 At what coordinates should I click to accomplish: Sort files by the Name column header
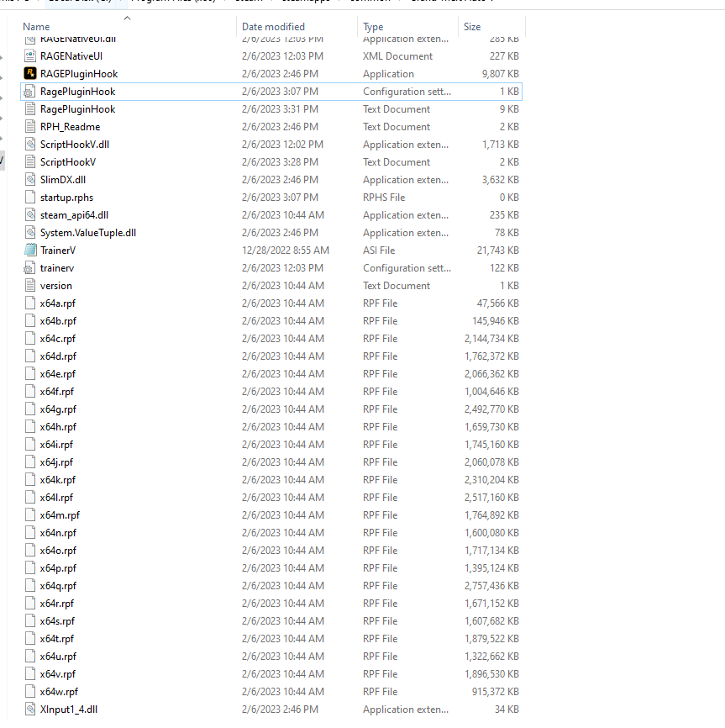(x=36, y=26)
